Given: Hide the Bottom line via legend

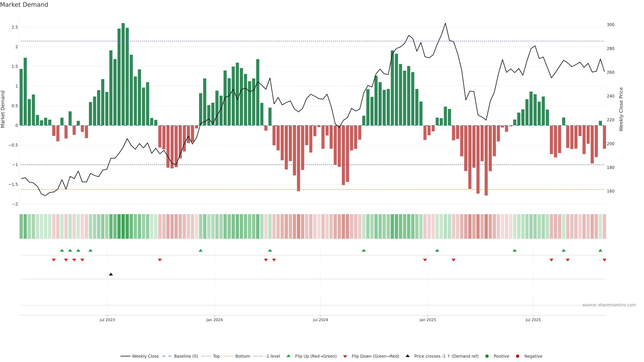Looking at the screenshot, I should click(x=243, y=356).
